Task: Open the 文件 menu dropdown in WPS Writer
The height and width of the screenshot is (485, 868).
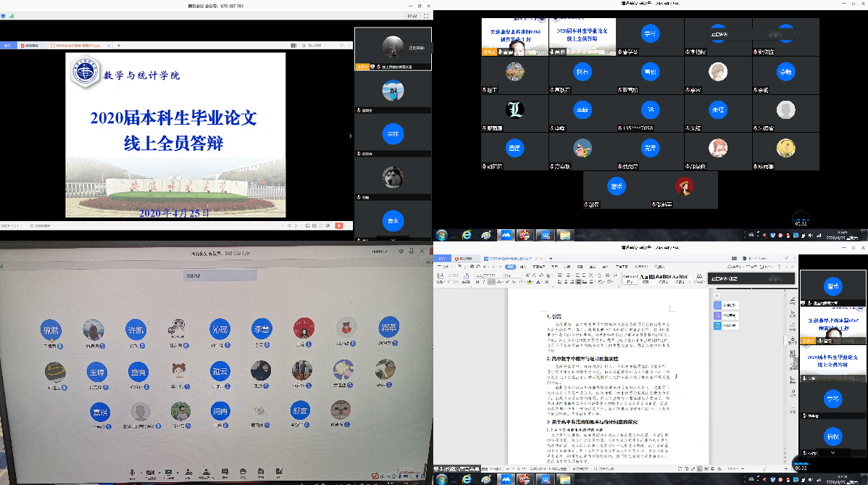Action: 443,267
